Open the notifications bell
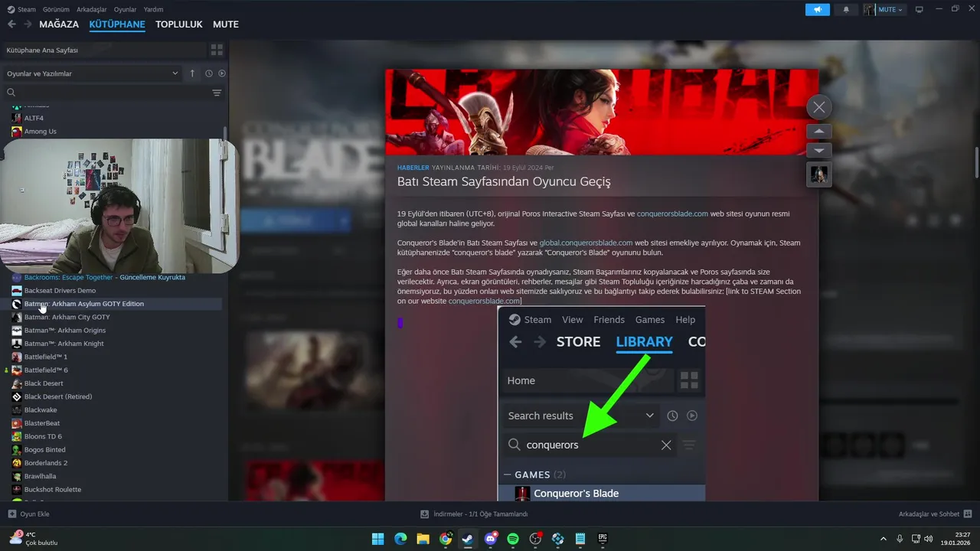Image resolution: width=980 pixels, height=551 pixels. pyautogui.click(x=846, y=9)
